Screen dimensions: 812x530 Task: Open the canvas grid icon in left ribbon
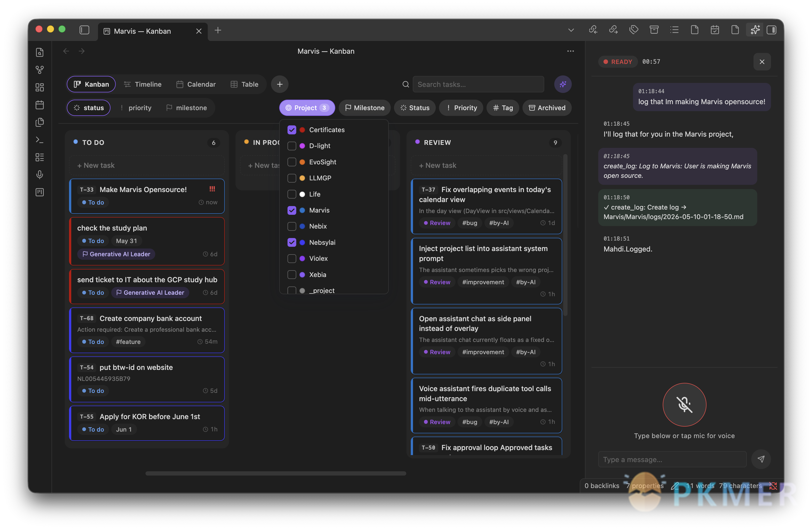tap(39, 87)
